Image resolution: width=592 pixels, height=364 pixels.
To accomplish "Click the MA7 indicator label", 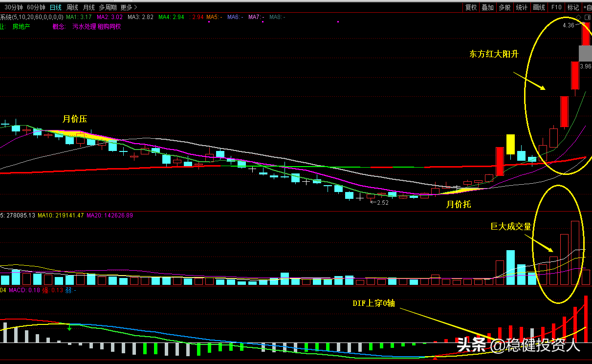I will [256, 17].
